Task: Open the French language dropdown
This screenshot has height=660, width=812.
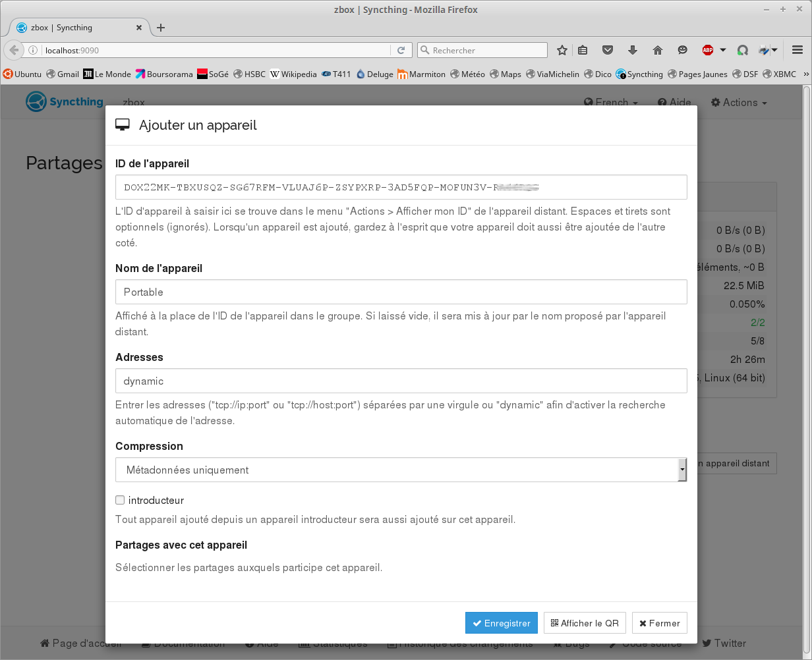Action: click(x=611, y=102)
